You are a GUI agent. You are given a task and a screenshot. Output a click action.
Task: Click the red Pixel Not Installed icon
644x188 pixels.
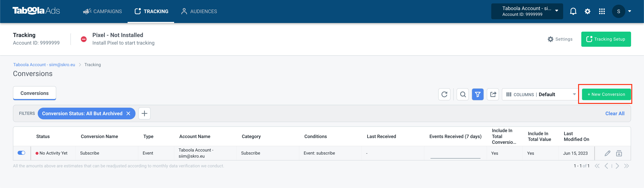(84, 39)
